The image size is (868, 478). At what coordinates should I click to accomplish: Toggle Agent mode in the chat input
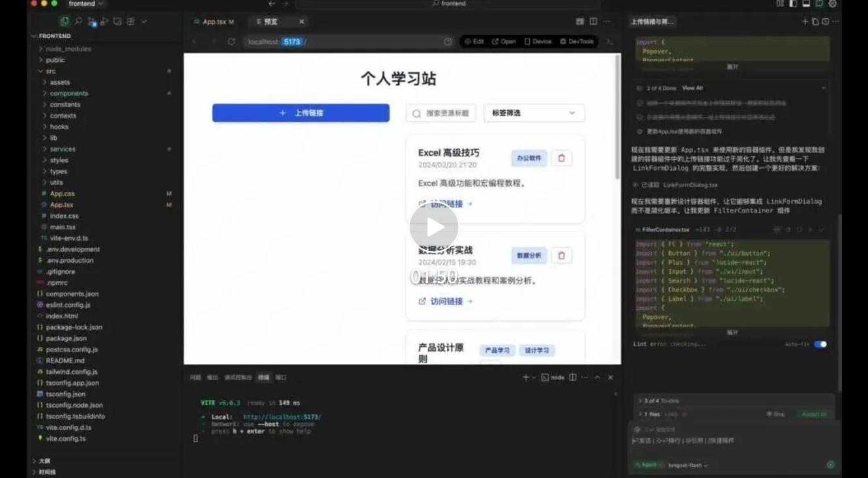coord(647,465)
